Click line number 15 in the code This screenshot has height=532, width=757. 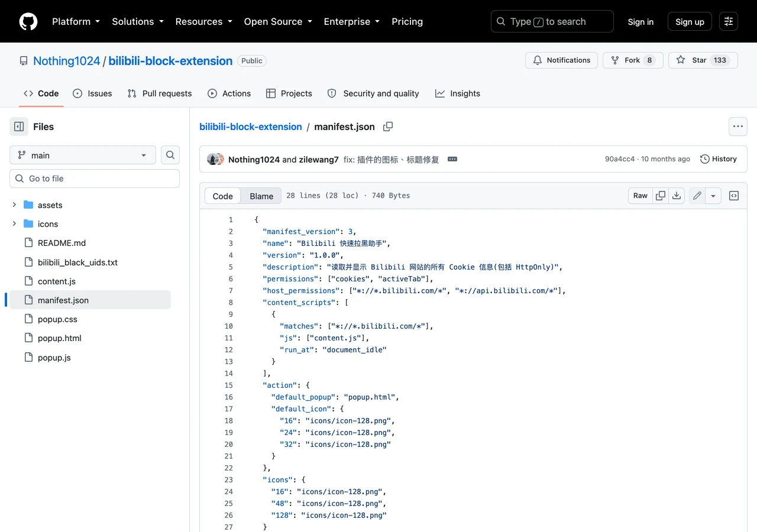(229, 385)
